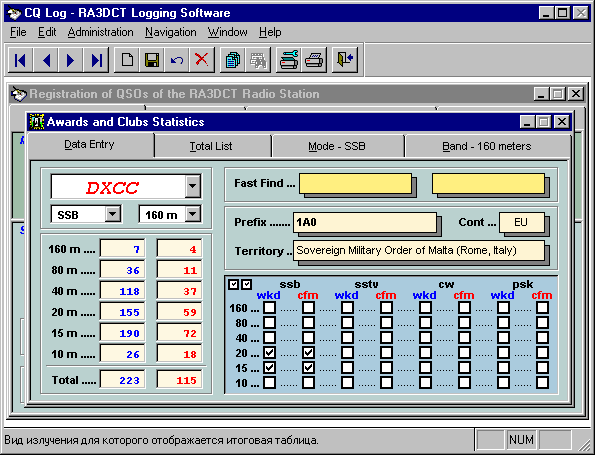The image size is (595, 455).
Task: Switch to Band - 160 meters tab
Action: coord(487,146)
